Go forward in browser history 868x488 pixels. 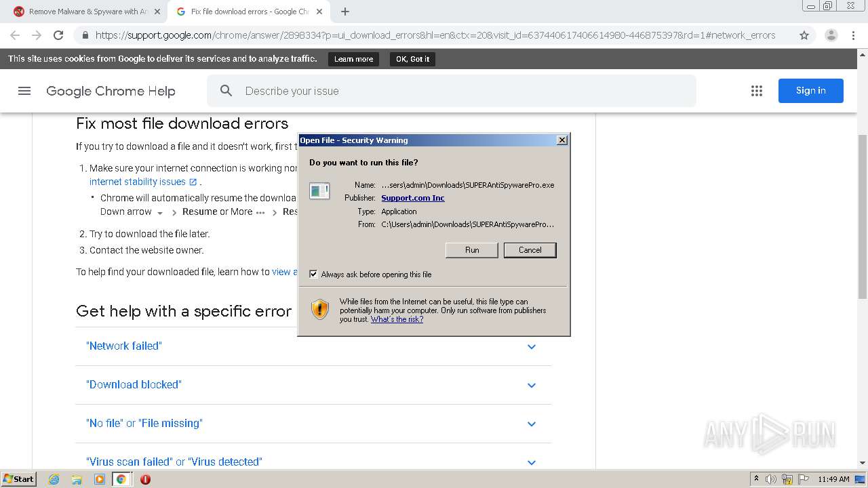pos(37,35)
